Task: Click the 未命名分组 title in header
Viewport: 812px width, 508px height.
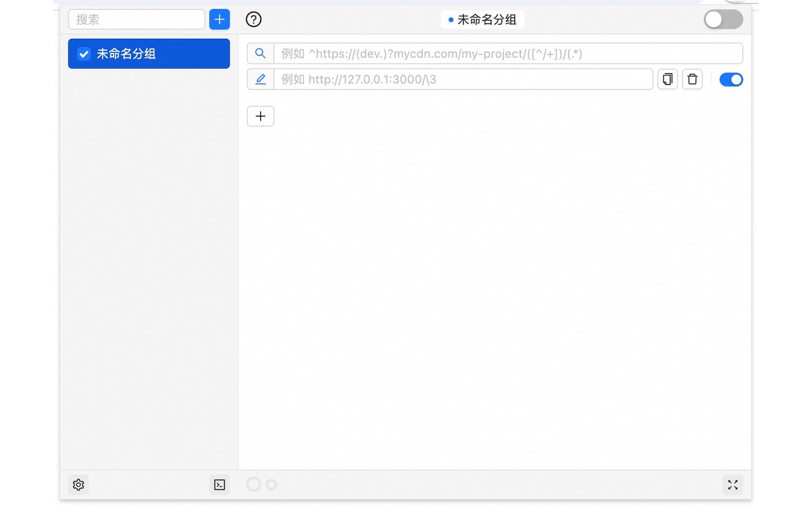Action: click(487, 20)
